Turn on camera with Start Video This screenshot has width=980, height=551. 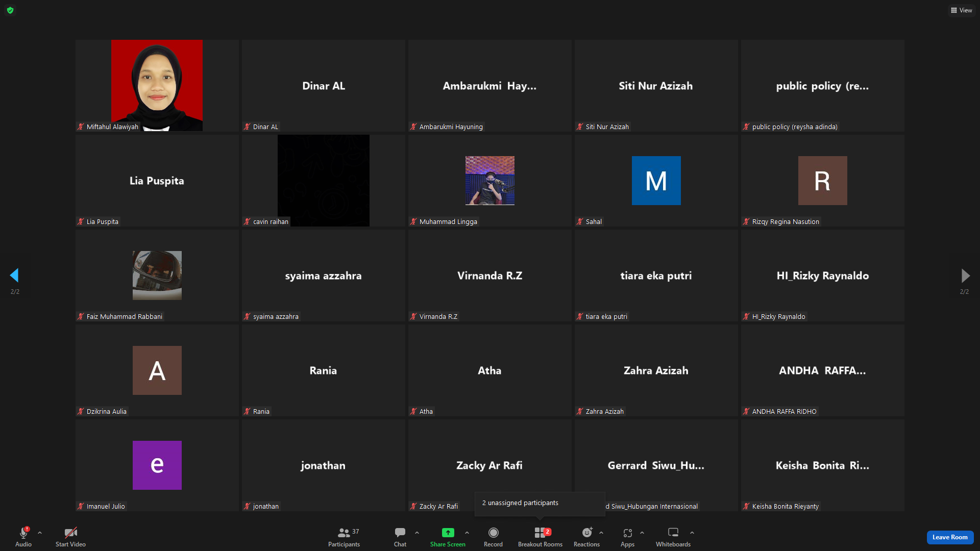(70, 537)
